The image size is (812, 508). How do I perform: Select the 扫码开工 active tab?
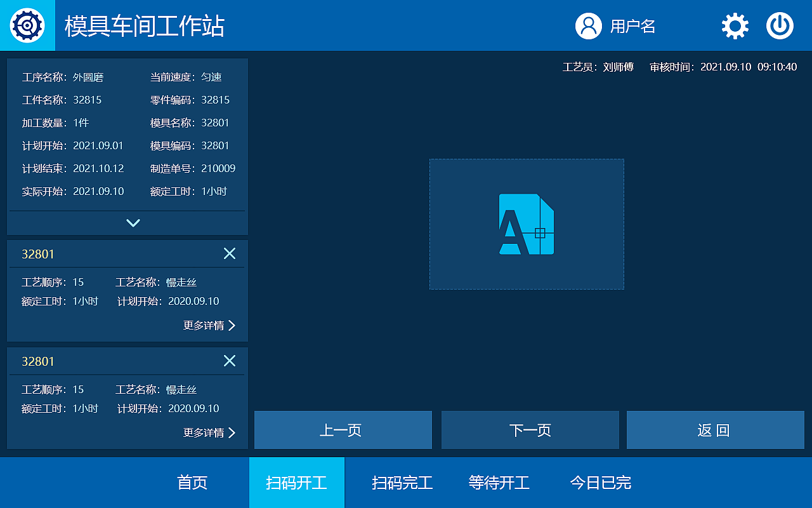click(x=296, y=483)
